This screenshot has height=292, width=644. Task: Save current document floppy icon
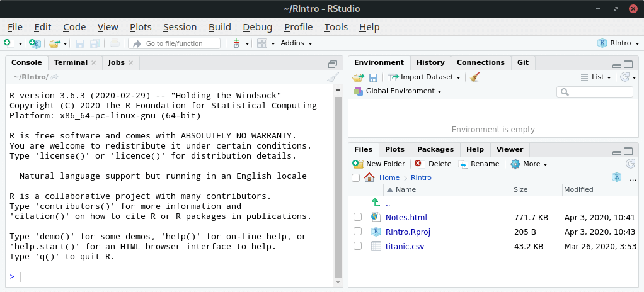coord(80,43)
